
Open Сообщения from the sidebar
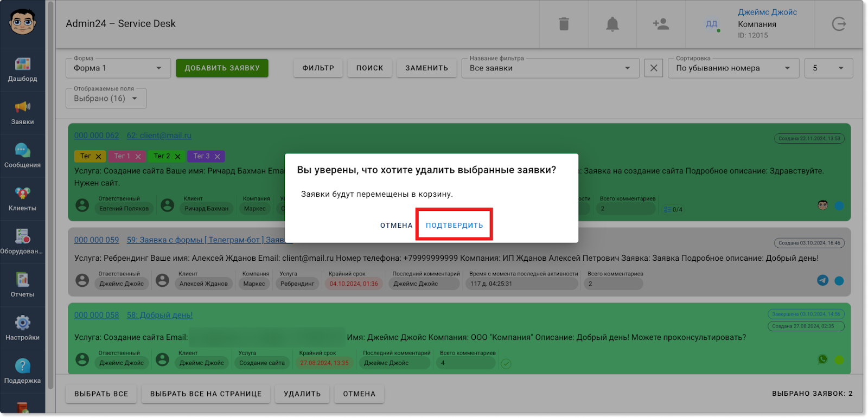22,156
